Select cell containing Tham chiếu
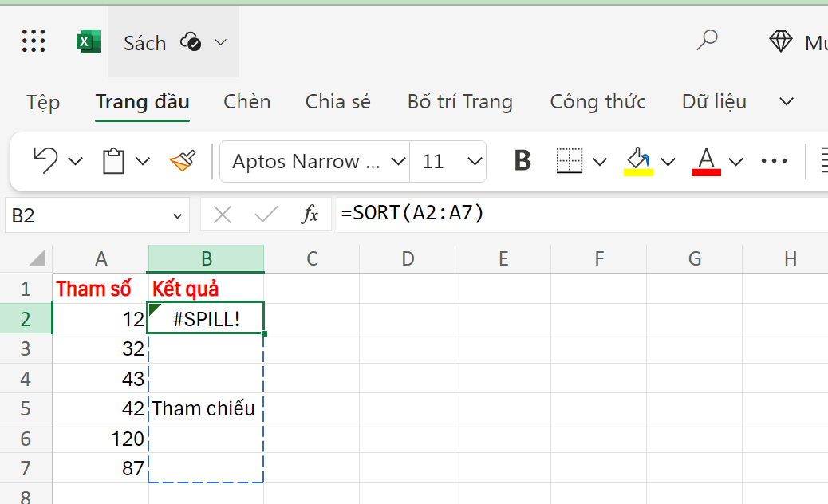 207,408
